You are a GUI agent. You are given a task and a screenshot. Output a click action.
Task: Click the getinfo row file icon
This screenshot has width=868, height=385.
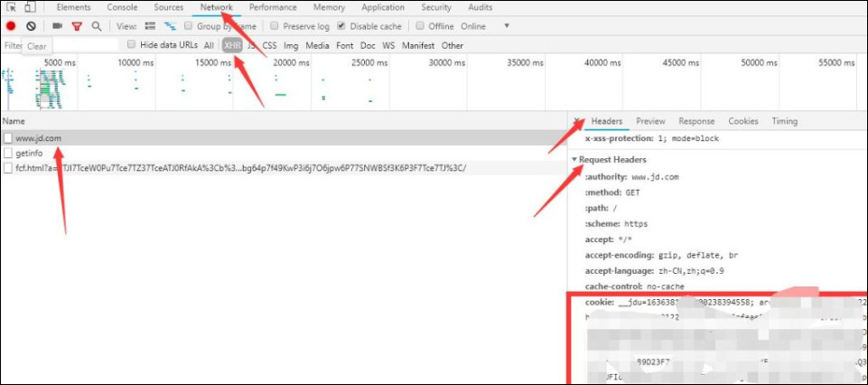(8, 153)
